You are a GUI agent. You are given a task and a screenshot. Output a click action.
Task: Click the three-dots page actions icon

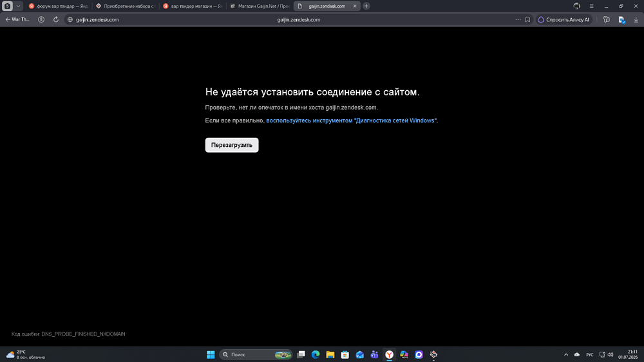pos(518,19)
